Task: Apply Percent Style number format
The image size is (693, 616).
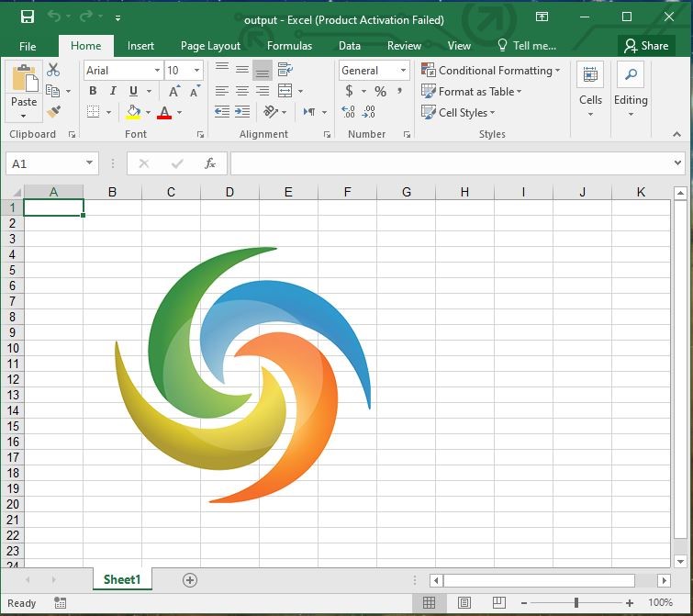Action: click(x=380, y=92)
